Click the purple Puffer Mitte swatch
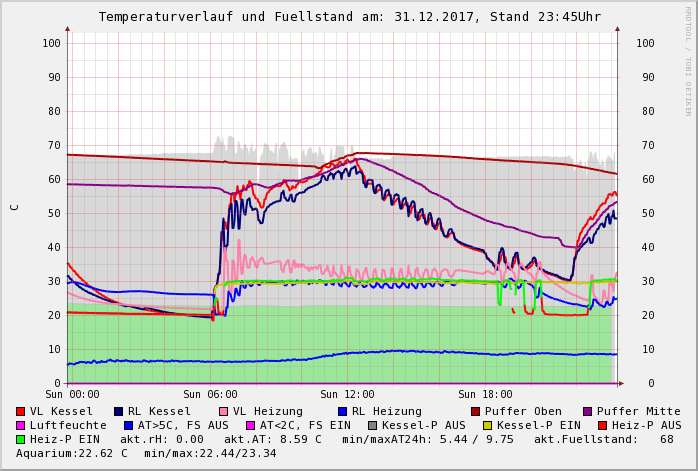 587,411
